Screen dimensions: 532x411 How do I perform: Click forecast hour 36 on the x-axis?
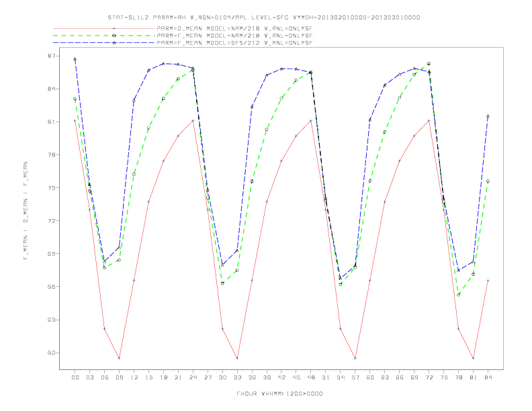(252, 377)
